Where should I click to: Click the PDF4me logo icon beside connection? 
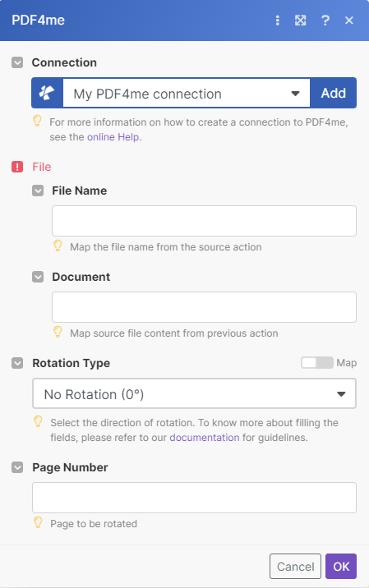(x=48, y=93)
